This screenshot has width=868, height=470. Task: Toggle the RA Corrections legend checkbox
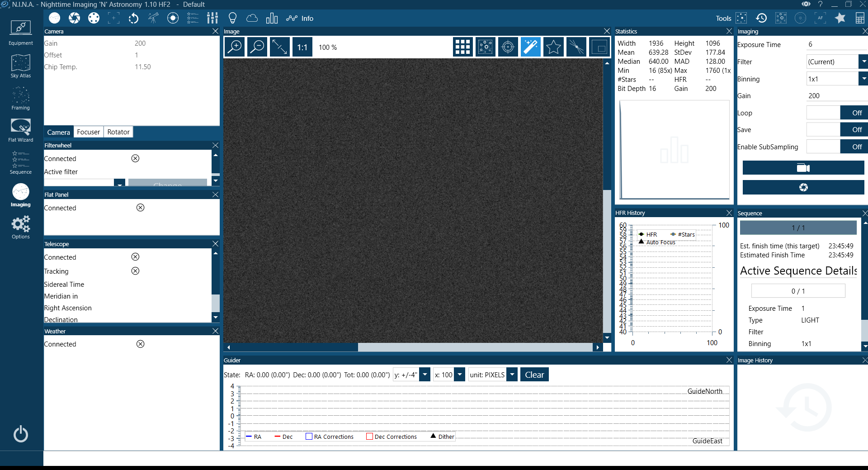[x=309, y=437]
